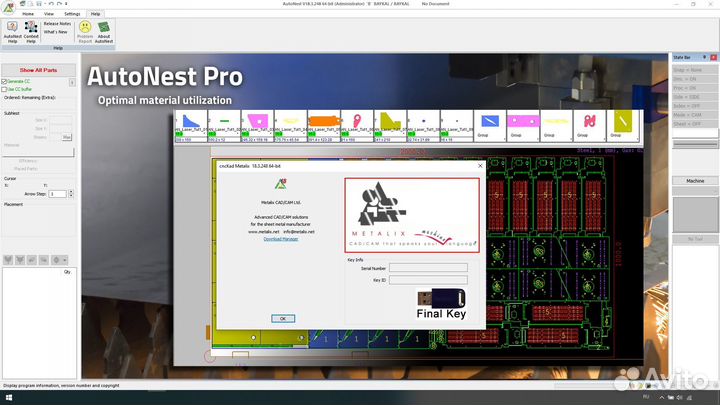Open the Settings ribbon tab
720x405 pixels.
72,14
